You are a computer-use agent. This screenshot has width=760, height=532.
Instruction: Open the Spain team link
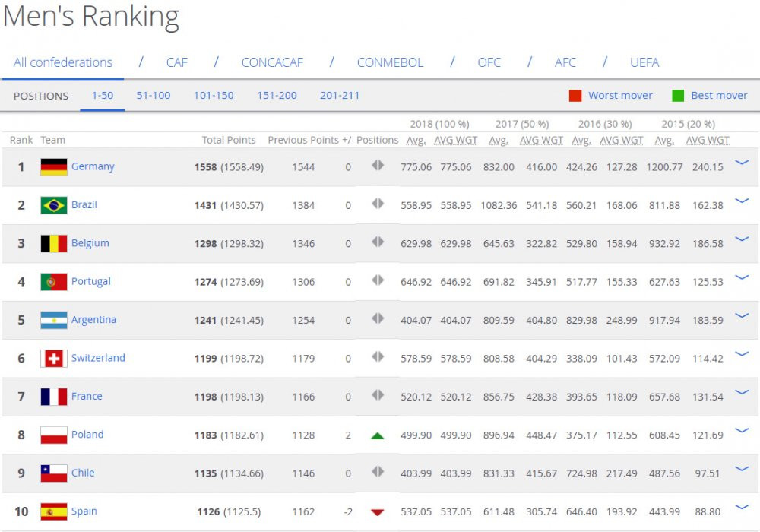pyautogui.click(x=84, y=511)
